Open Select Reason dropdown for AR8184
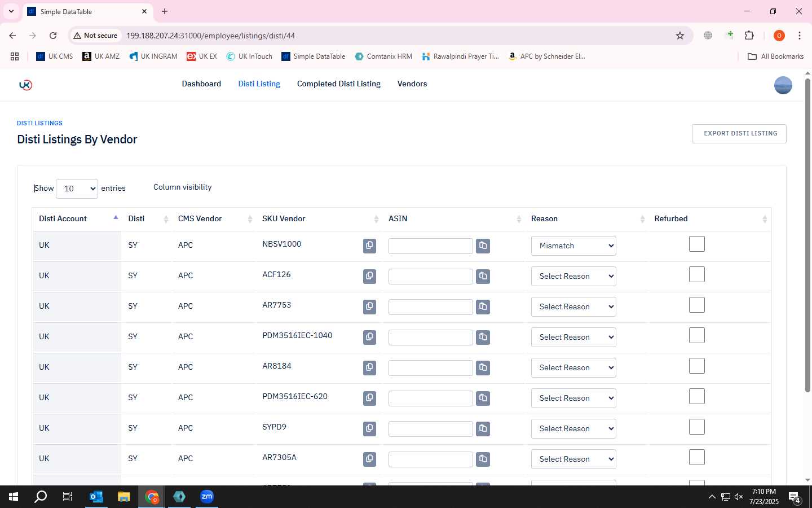This screenshot has height=508, width=812. pyautogui.click(x=573, y=367)
